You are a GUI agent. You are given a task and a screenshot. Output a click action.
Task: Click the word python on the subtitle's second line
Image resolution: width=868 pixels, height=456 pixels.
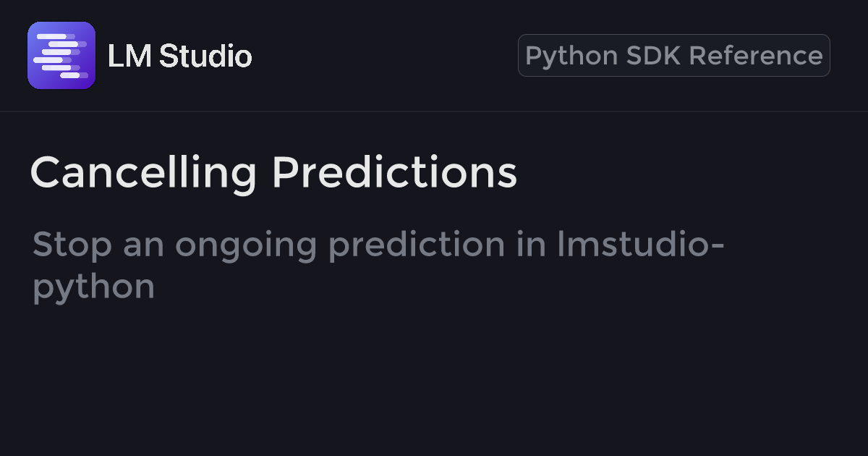[94, 287]
